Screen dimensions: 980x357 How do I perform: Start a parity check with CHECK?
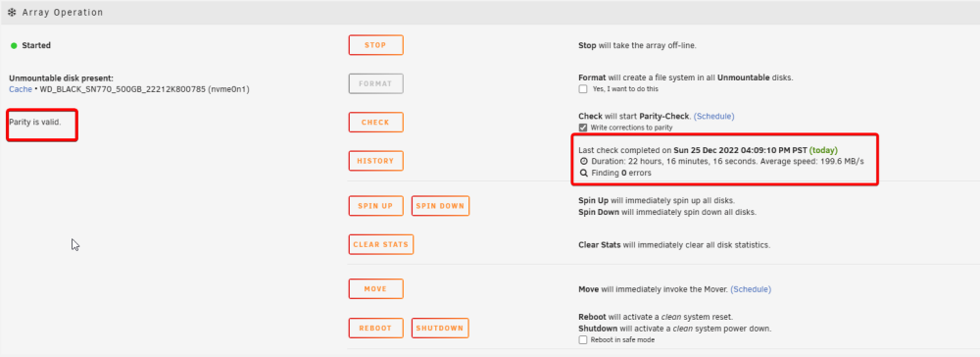pyautogui.click(x=375, y=123)
